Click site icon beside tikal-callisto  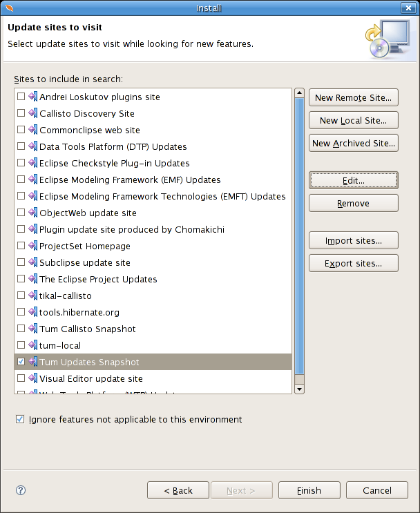click(x=32, y=296)
